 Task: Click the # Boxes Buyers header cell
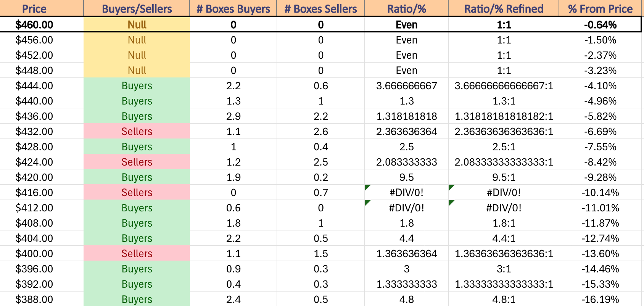(233, 8)
